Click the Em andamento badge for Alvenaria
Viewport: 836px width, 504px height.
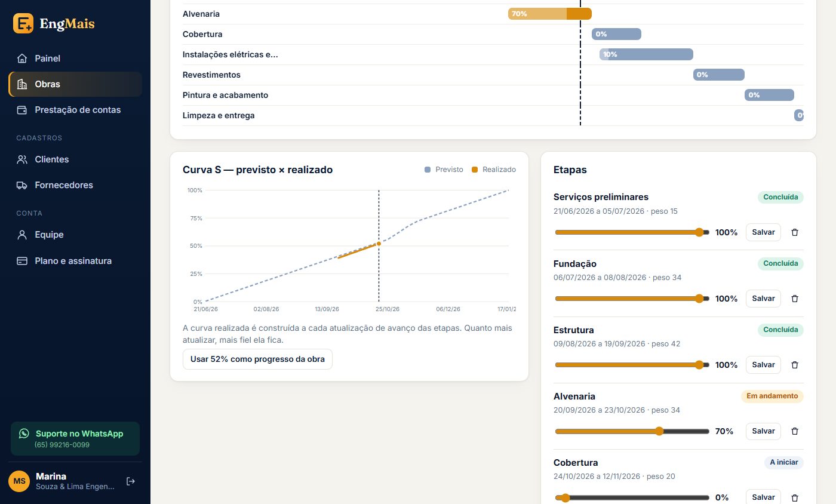click(772, 396)
